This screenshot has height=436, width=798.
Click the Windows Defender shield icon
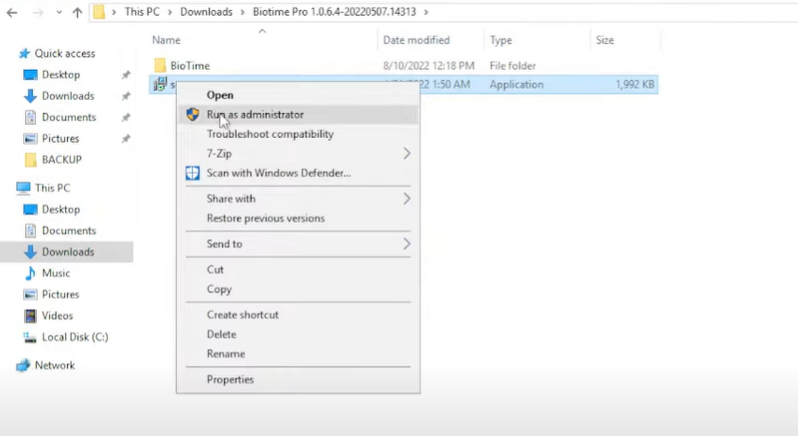click(x=193, y=173)
